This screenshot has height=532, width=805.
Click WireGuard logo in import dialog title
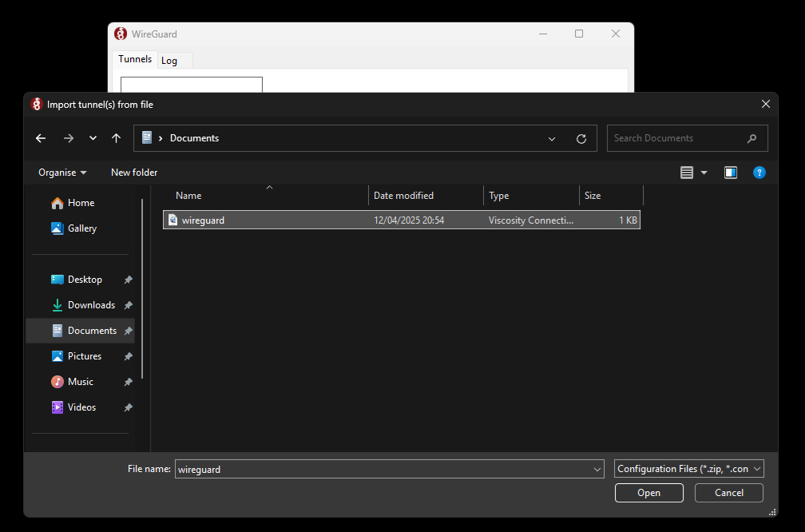(36, 104)
